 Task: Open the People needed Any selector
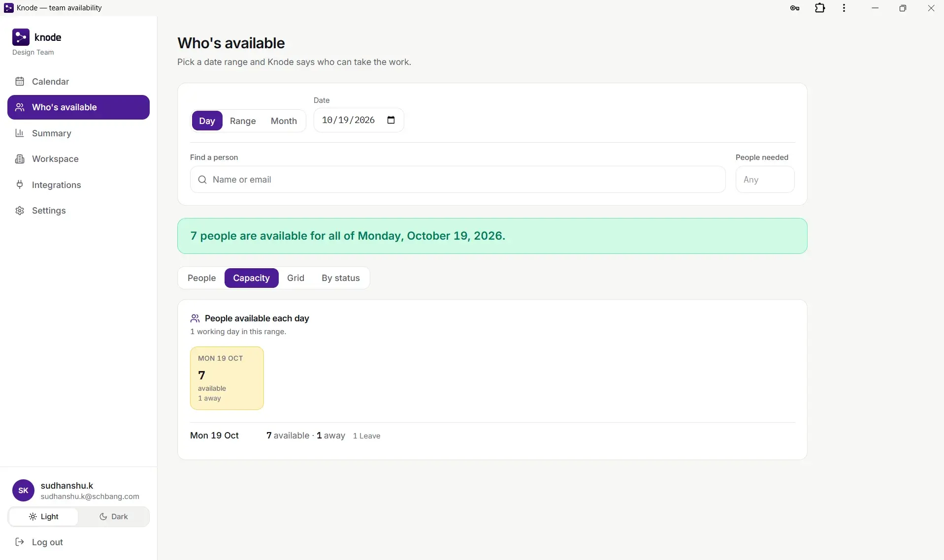(x=765, y=180)
